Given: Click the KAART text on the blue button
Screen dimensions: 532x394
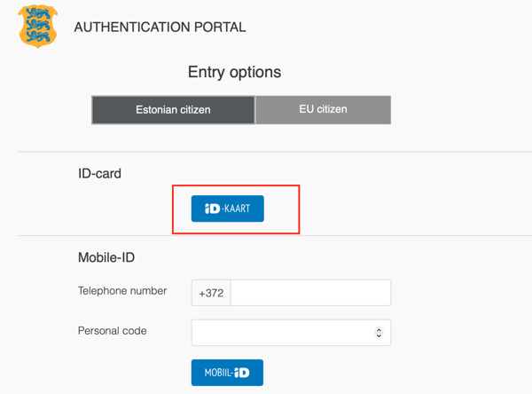Looking at the screenshot, I should coord(237,209).
